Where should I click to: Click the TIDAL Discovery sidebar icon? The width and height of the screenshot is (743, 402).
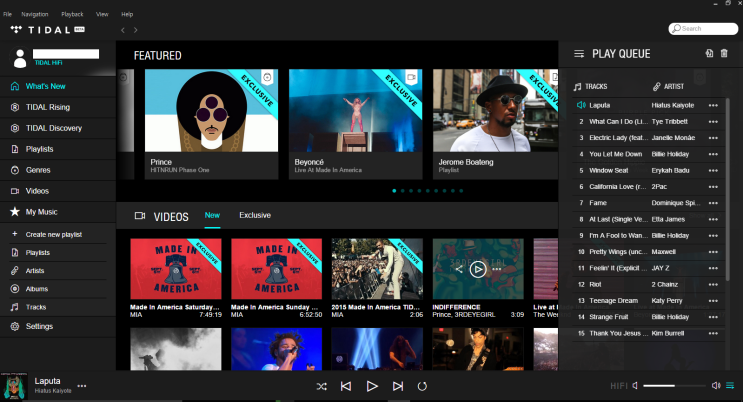(x=15, y=128)
